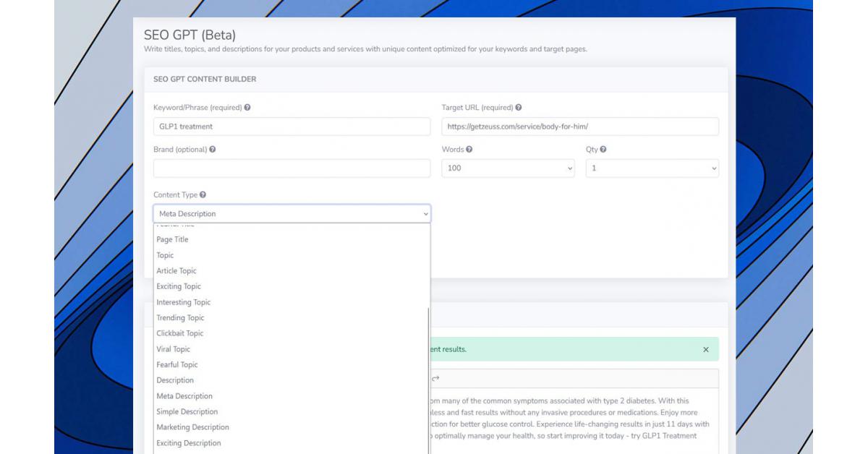Select Trending Topic from the list
The image size is (868, 454).
[x=180, y=318]
